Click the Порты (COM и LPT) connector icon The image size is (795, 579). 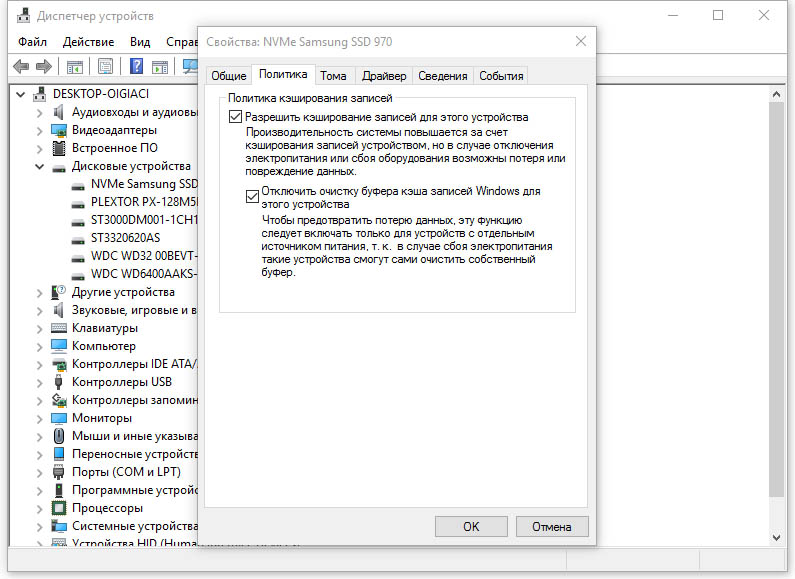pos(60,472)
